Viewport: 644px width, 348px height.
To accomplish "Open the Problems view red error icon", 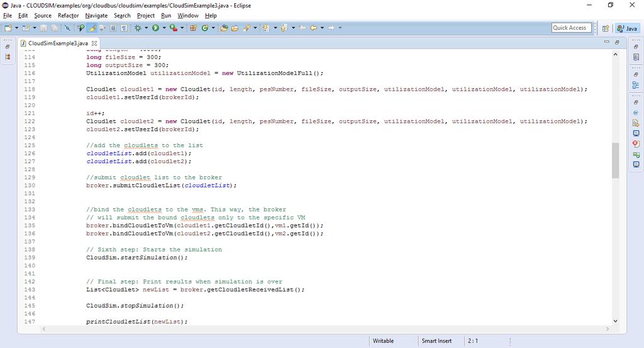I will pos(636,144).
